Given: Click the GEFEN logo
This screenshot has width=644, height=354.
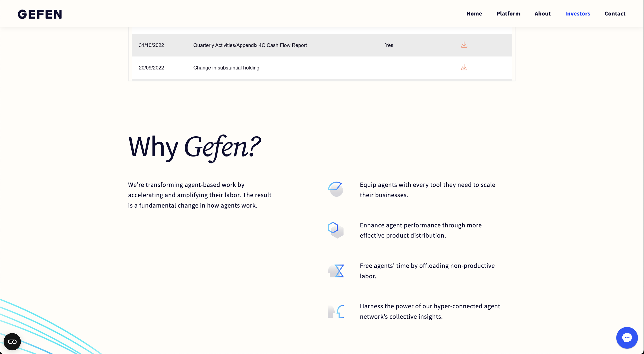Looking at the screenshot, I should [40, 14].
